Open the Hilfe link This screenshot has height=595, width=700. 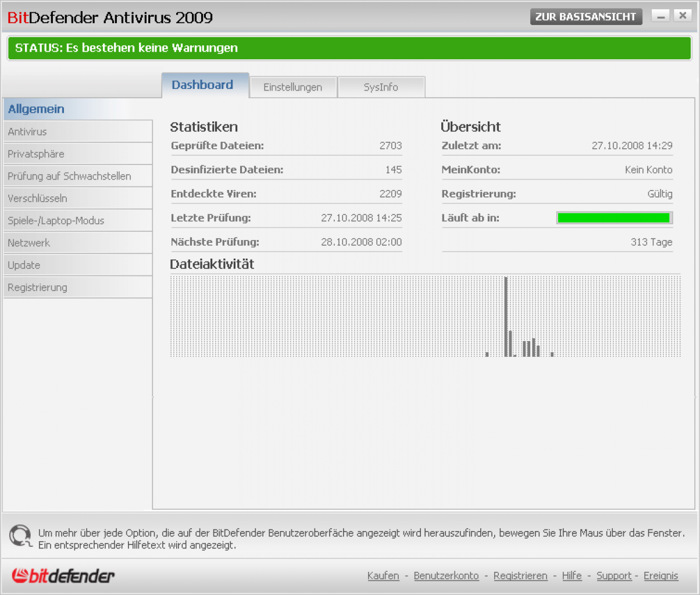pos(572,576)
